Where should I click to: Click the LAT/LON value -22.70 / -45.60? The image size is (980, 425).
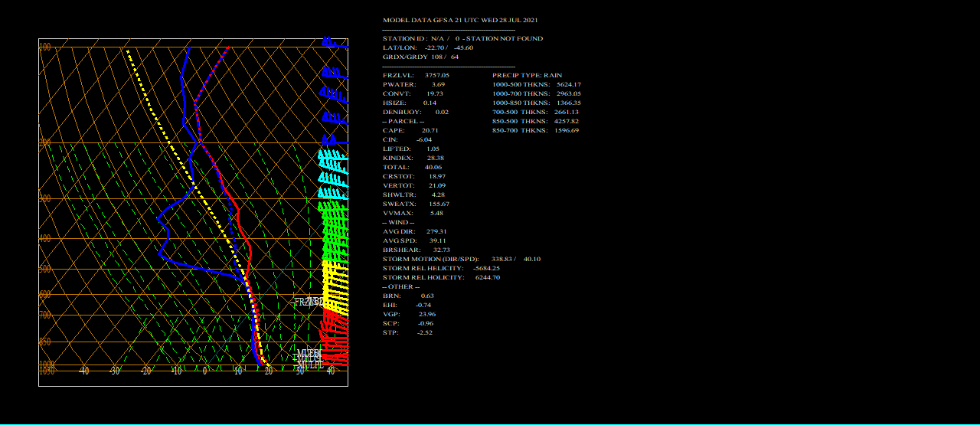(x=449, y=47)
